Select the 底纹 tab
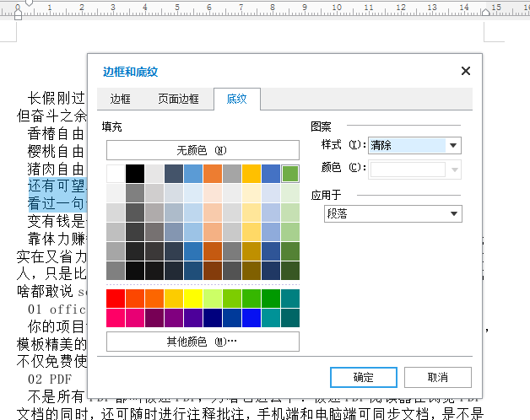This screenshot has width=530, height=420. [237, 99]
